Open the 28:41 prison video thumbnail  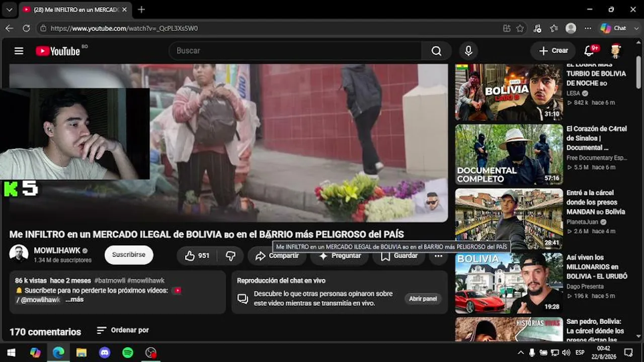point(509,219)
